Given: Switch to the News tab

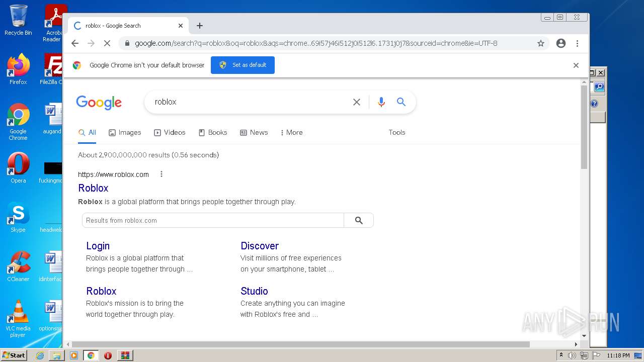Looking at the screenshot, I should [x=254, y=133].
